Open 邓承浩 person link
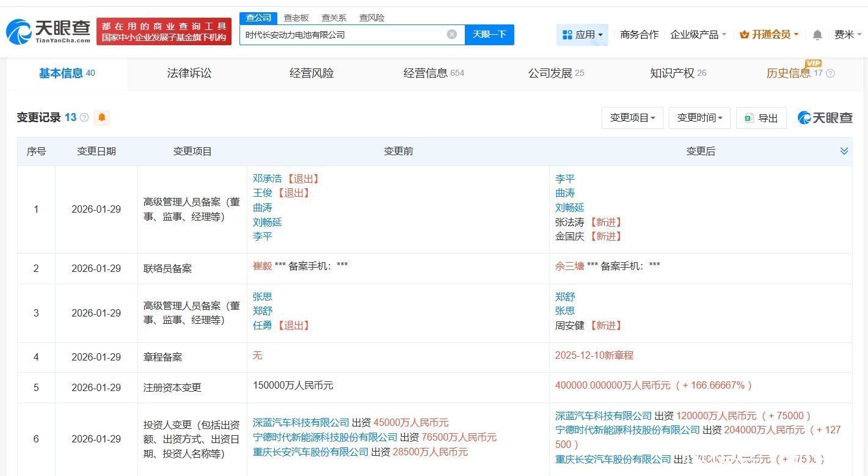 (268, 178)
